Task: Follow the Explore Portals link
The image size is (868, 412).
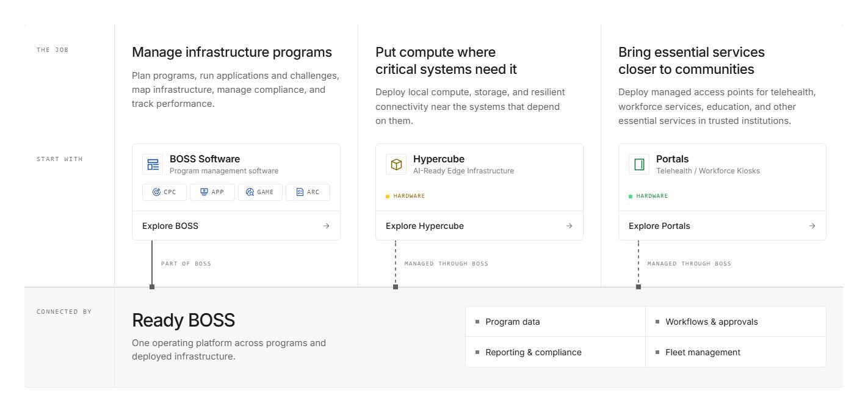Action: (x=722, y=226)
